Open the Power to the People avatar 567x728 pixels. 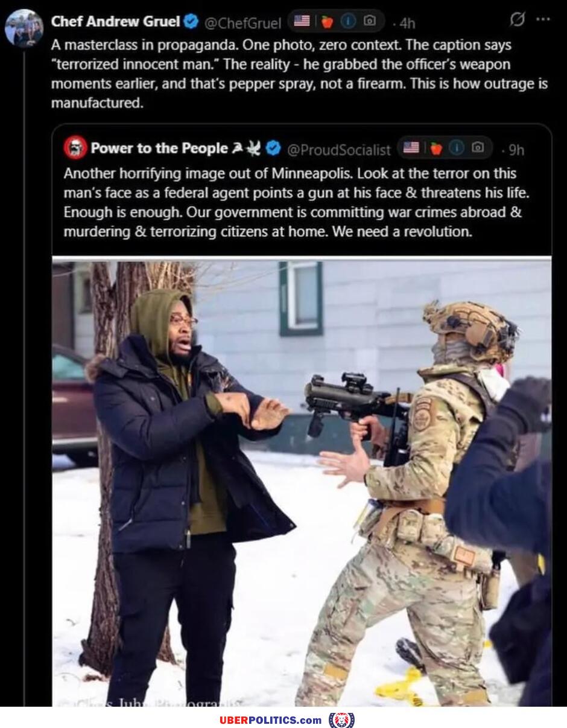pyautogui.click(x=75, y=147)
